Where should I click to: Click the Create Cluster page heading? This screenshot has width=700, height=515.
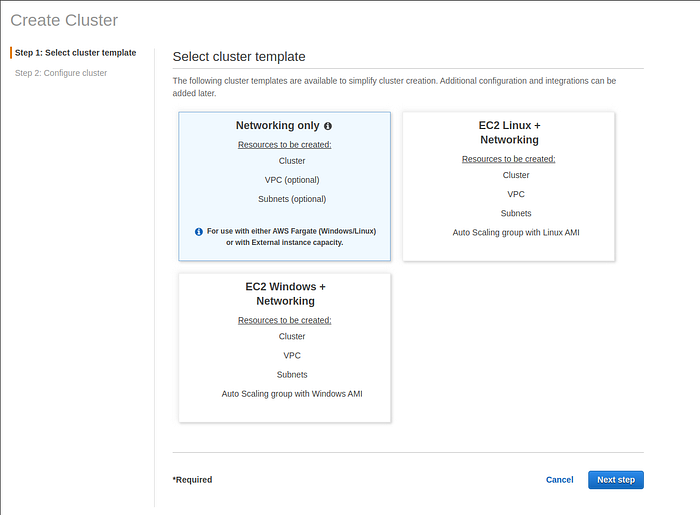click(x=64, y=20)
